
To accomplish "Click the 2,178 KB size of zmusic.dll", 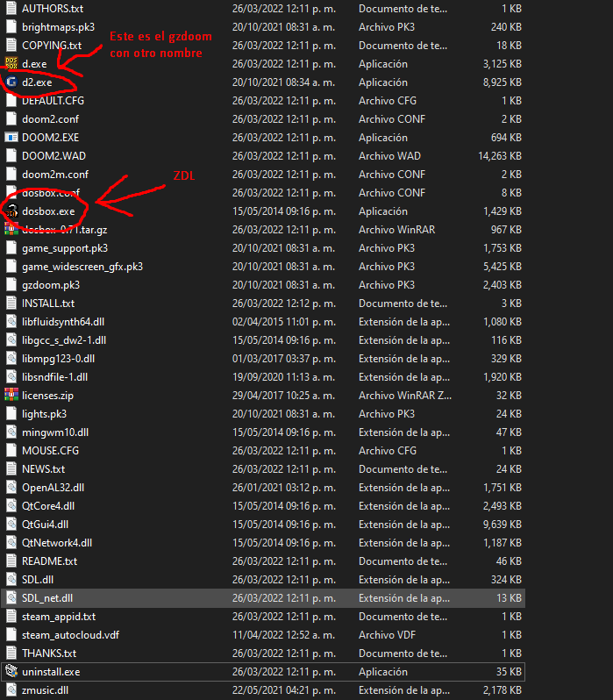I will click(502, 690).
